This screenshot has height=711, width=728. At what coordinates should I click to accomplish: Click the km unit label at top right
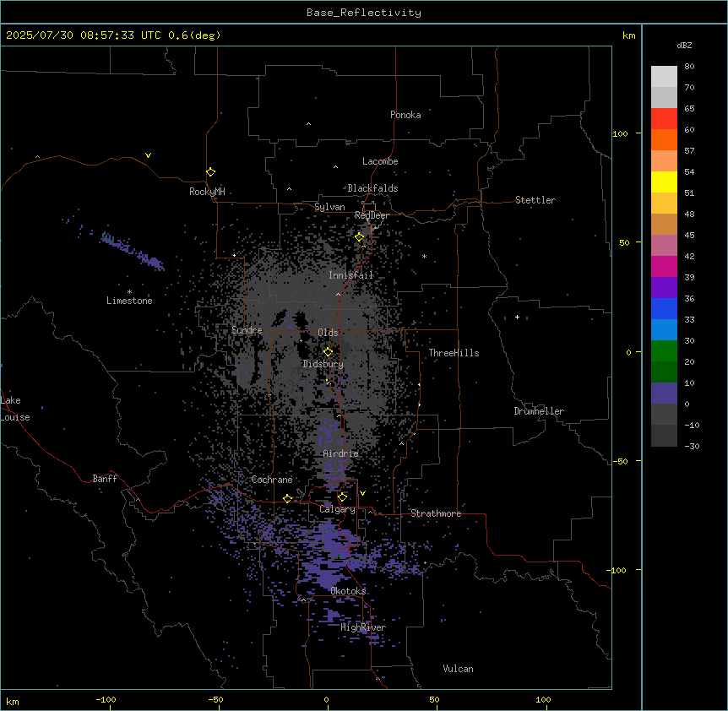pos(628,35)
